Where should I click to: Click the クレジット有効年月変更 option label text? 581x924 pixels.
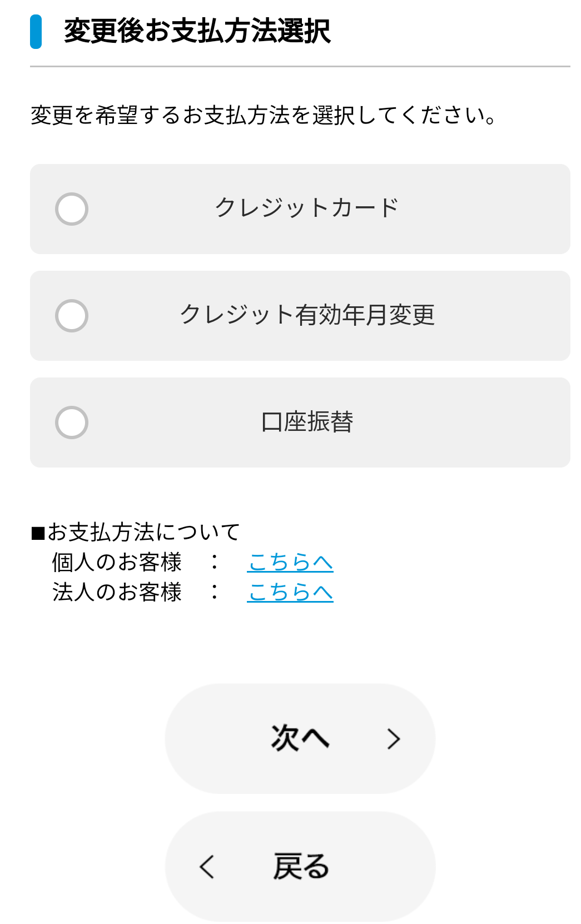(307, 315)
